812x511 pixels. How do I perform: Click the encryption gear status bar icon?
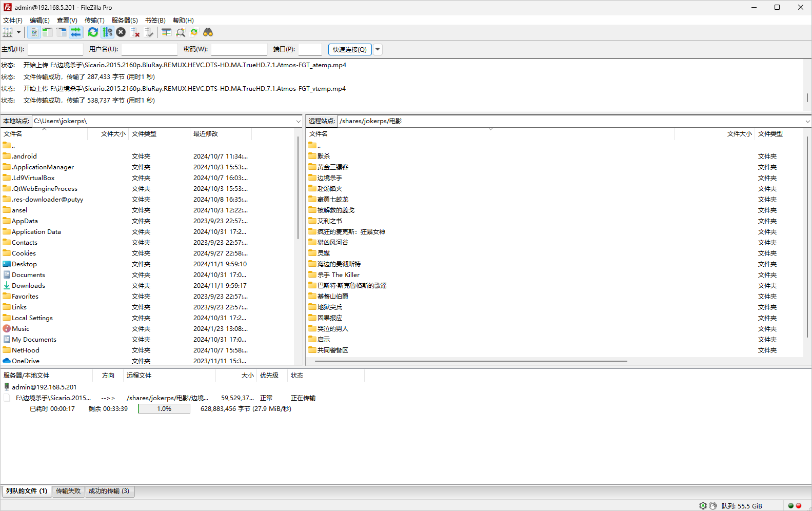point(703,506)
